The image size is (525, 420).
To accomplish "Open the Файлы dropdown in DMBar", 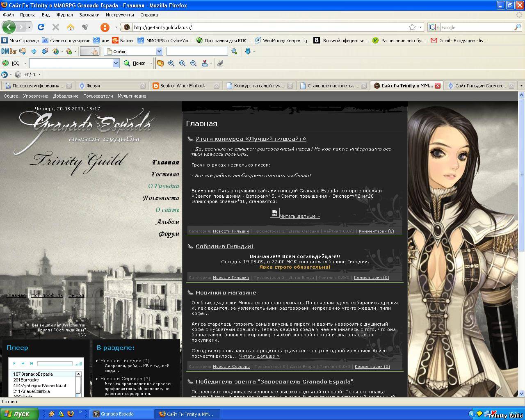I will pos(159,51).
